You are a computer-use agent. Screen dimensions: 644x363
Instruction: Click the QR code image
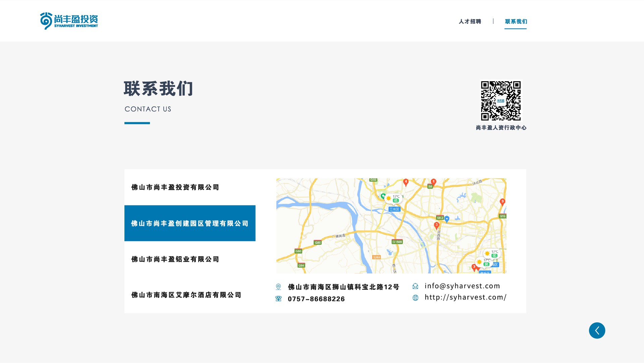coord(501,100)
